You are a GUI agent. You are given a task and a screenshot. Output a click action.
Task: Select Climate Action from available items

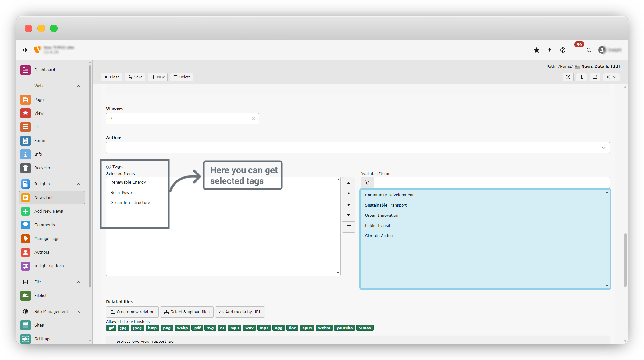coord(379,236)
